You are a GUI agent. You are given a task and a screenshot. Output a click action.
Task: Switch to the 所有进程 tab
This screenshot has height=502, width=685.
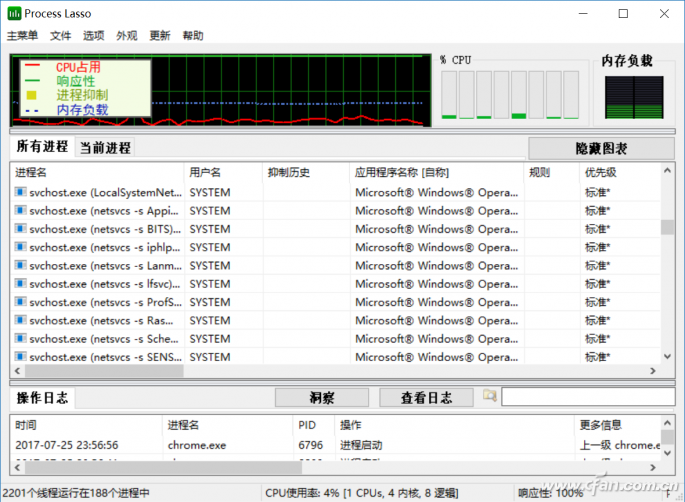coord(42,146)
